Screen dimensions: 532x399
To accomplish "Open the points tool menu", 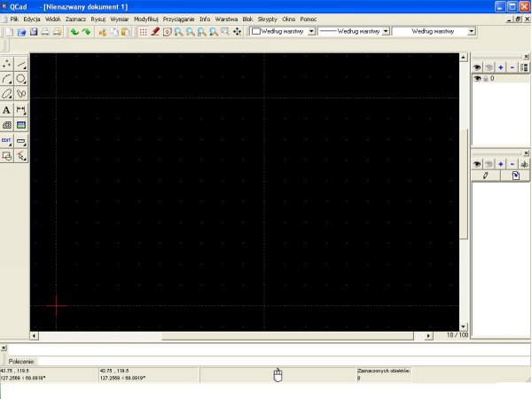I will (7, 64).
